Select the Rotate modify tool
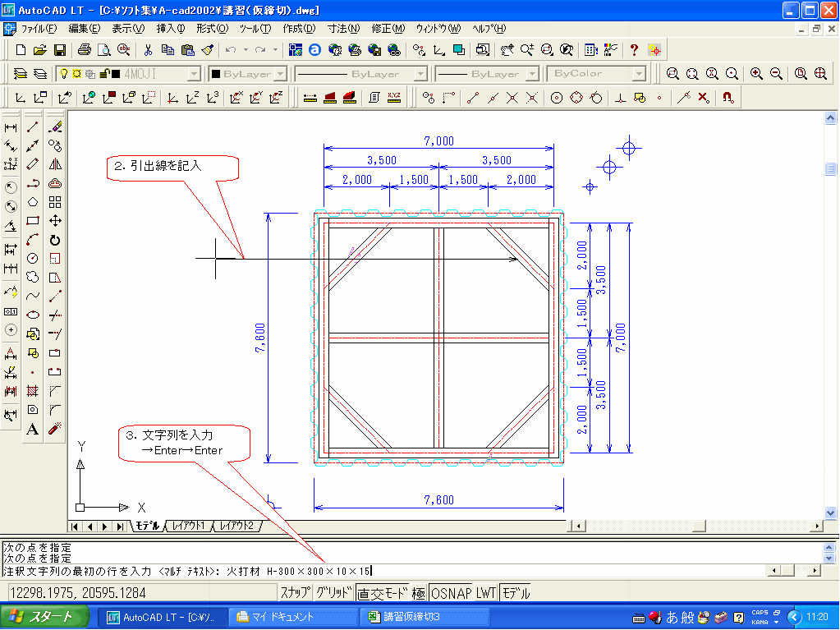This screenshot has width=840, height=630. [55, 240]
